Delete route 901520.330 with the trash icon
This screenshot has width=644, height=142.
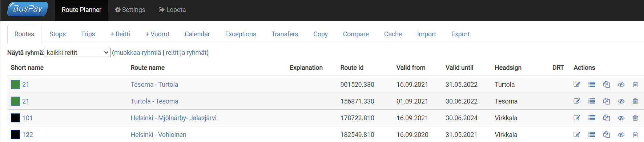635,85
